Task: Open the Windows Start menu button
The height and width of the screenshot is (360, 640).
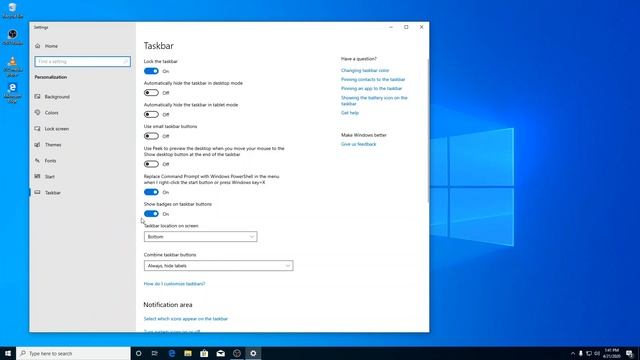Action: point(8,353)
